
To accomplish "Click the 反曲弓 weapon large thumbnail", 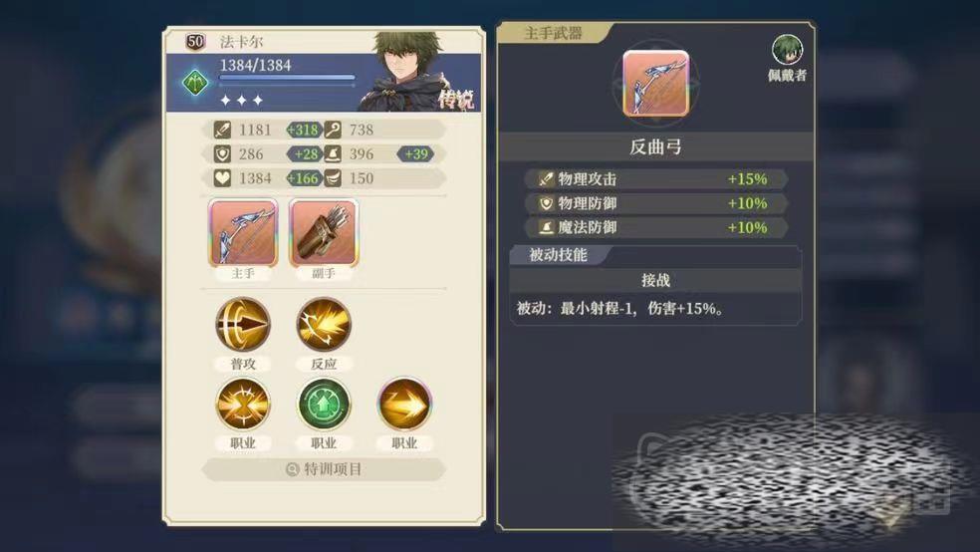I will point(655,83).
